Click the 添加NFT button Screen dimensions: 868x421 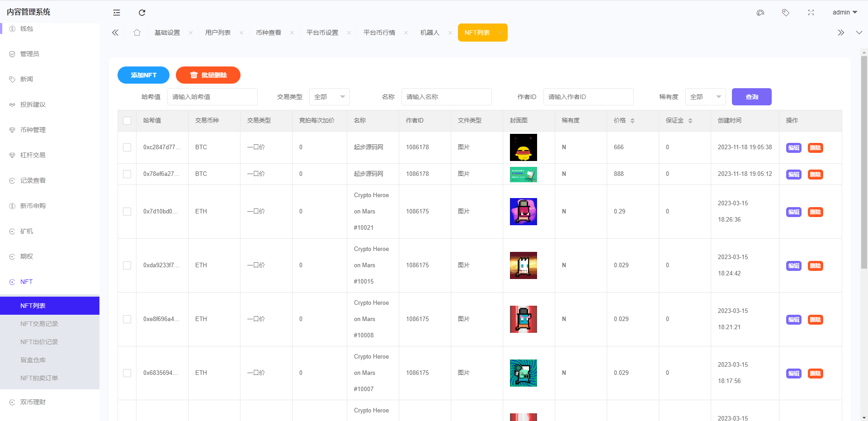143,75
